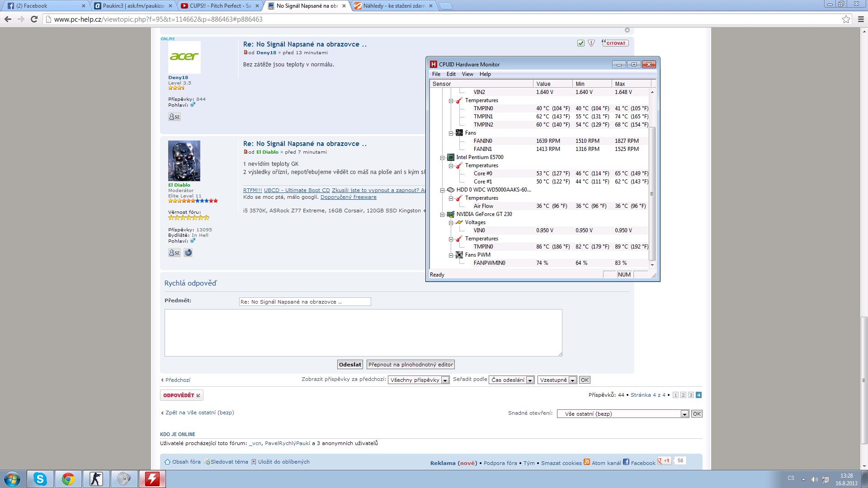Click the Atom kanál RSS feed icon
Image resolution: width=868 pixels, height=488 pixels.
(587, 462)
